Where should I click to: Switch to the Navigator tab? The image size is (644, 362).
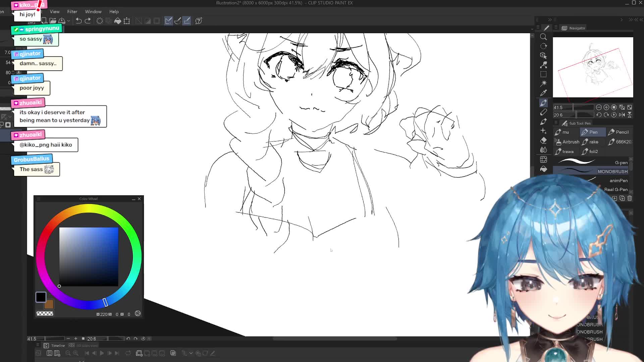point(574,28)
